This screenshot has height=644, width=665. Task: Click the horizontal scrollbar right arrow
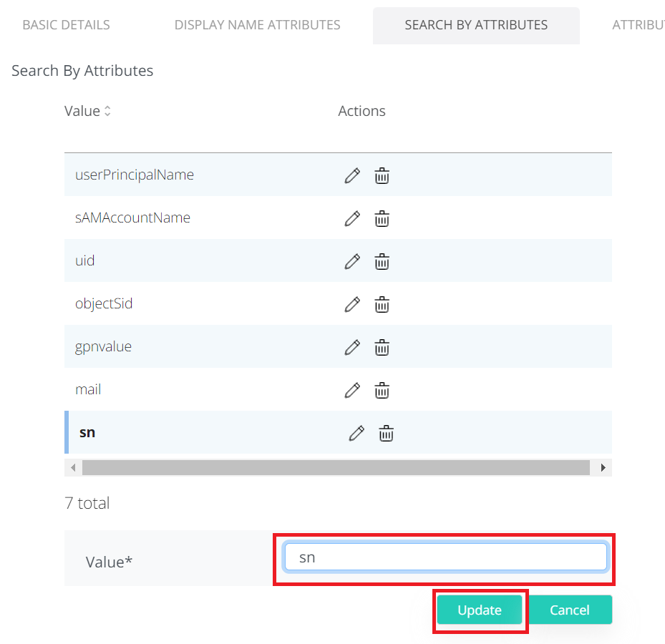coord(603,468)
